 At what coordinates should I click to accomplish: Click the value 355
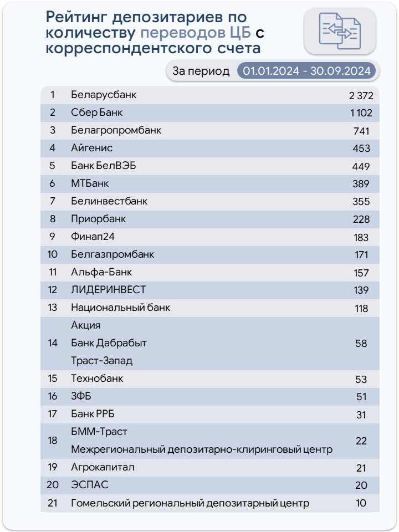point(361,202)
